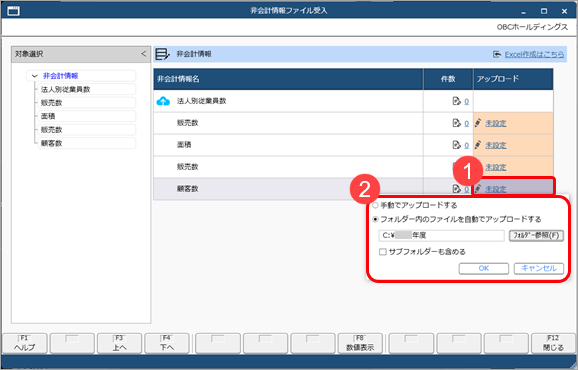This screenshot has height=370, width=578.
Task: Click the pencil icon in first 販売数 row
Action: pos(478,123)
